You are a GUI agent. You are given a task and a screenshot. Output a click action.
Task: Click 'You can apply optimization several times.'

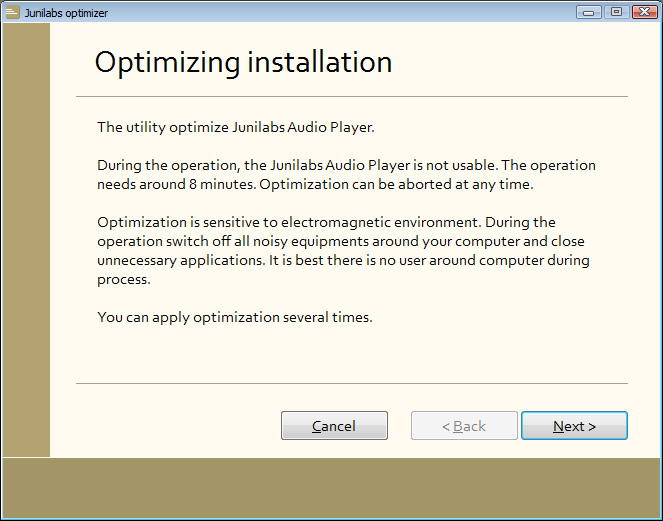pyautogui.click(x=235, y=317)
